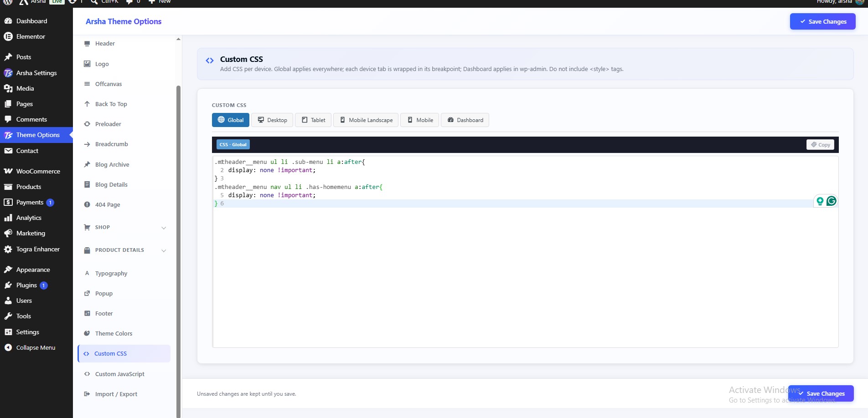Select the Mobile Landscape CSS tab

pos(366,120)
